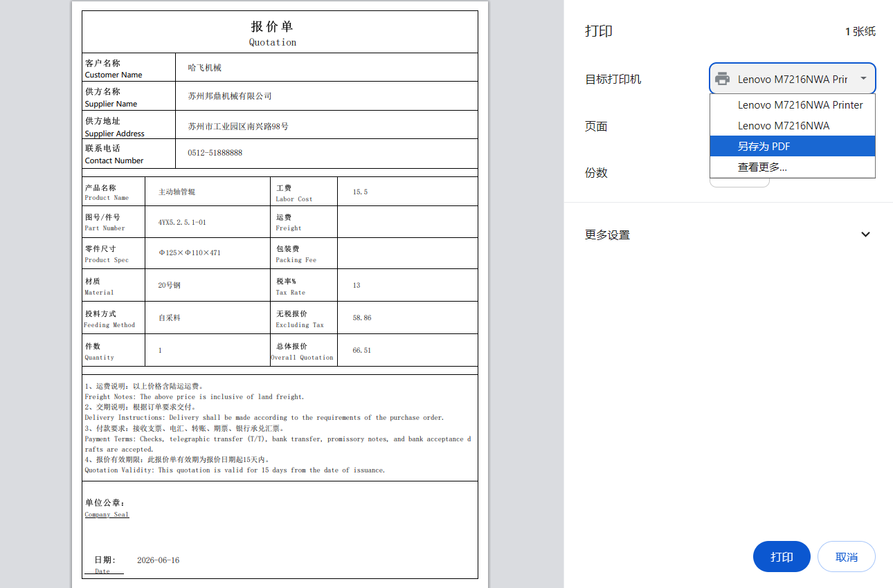Click the 报价单 preview title
Image resolution: width=893 pixels, height=588 pixels.
tap(272, 26)
